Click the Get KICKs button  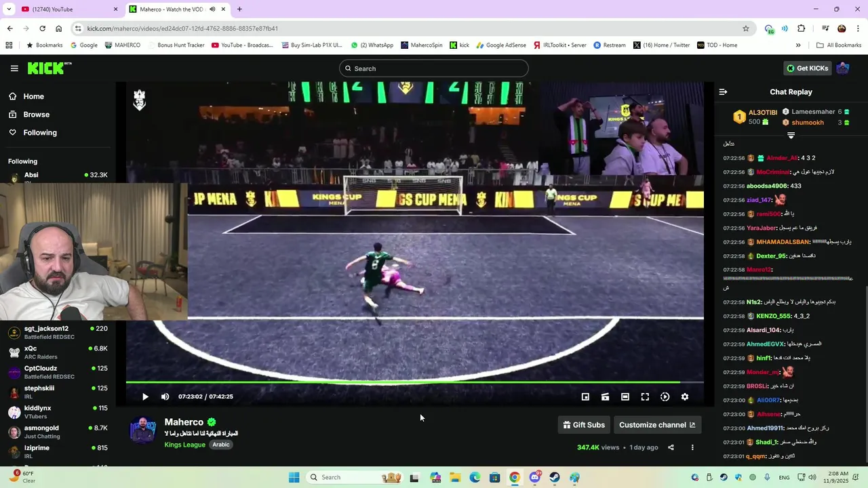807,68
